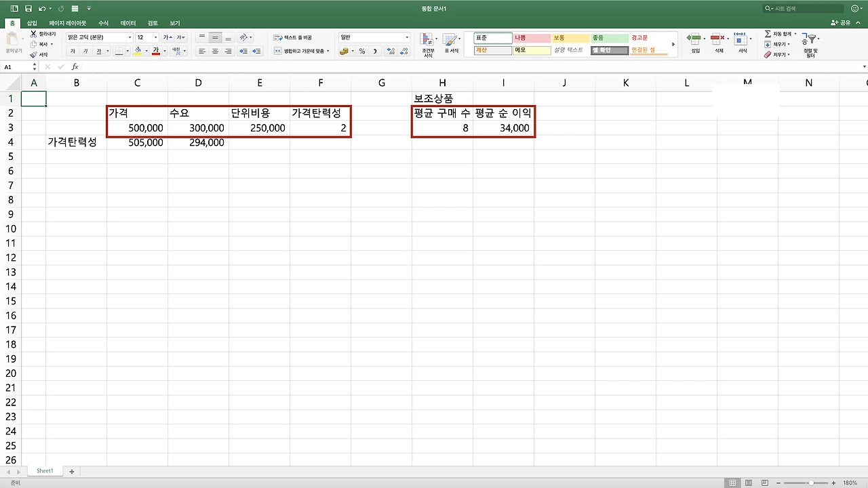The height and width of the screenshot is (488, 868).
Task: Click the Share (공유) button
Action: coord(840,23)
